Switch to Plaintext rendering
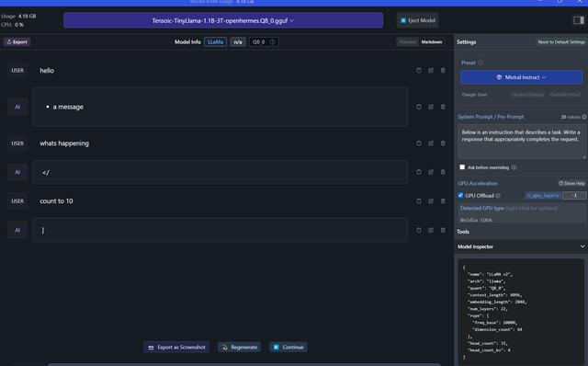The height and width of the screenshot is (366, 588). point(408,42)
